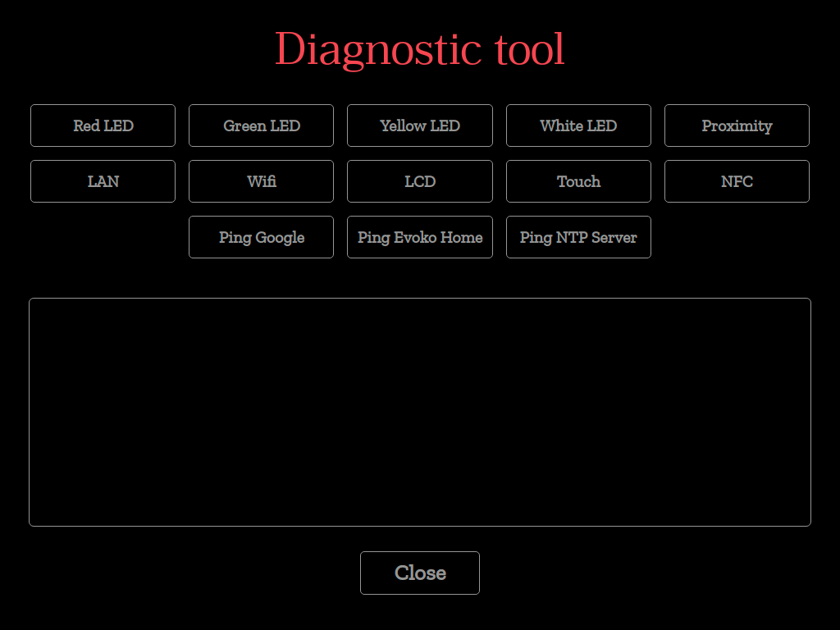
Task: Ping the NTP Server
Action: coord(578,237)
